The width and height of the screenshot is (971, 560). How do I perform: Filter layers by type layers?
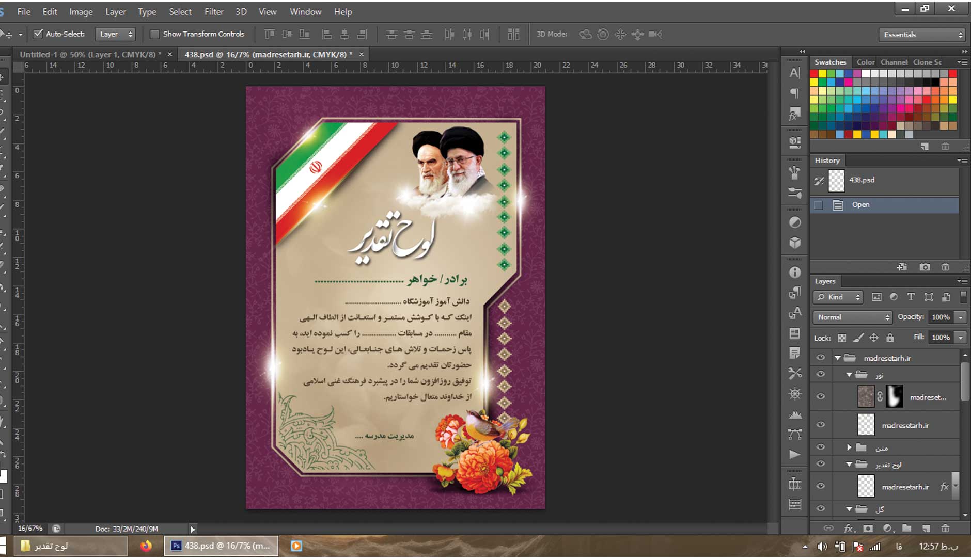911,297
